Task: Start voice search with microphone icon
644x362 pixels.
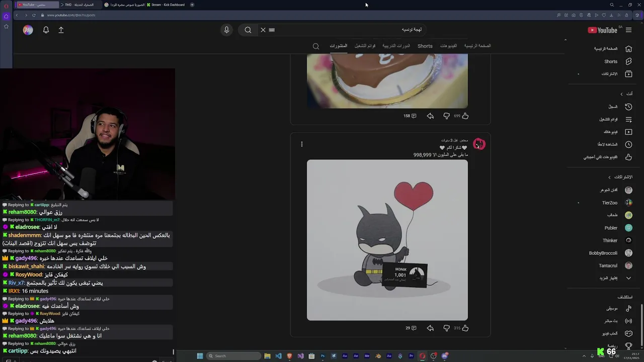Action: 226,30
